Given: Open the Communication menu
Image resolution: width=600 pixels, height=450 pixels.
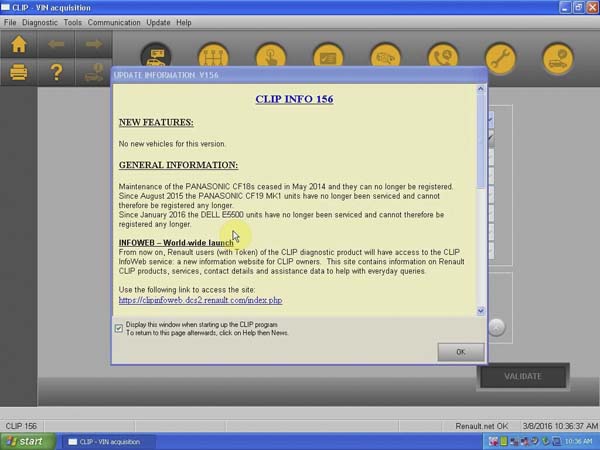Looking at the screenshot, I should (x=114, y=23).
